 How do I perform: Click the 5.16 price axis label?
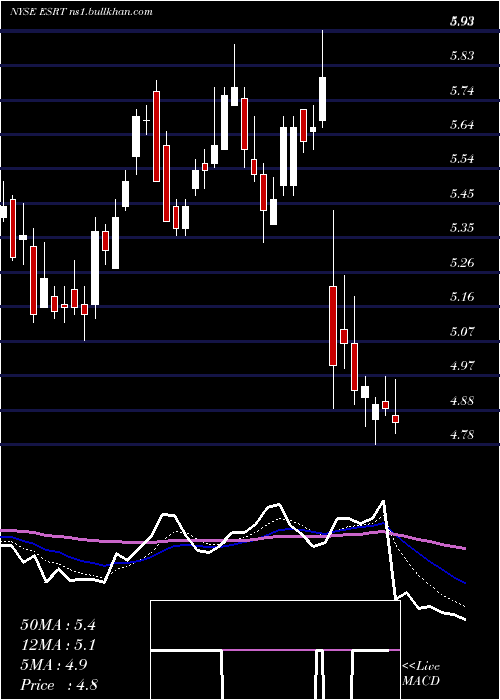[x=462, y=297]
